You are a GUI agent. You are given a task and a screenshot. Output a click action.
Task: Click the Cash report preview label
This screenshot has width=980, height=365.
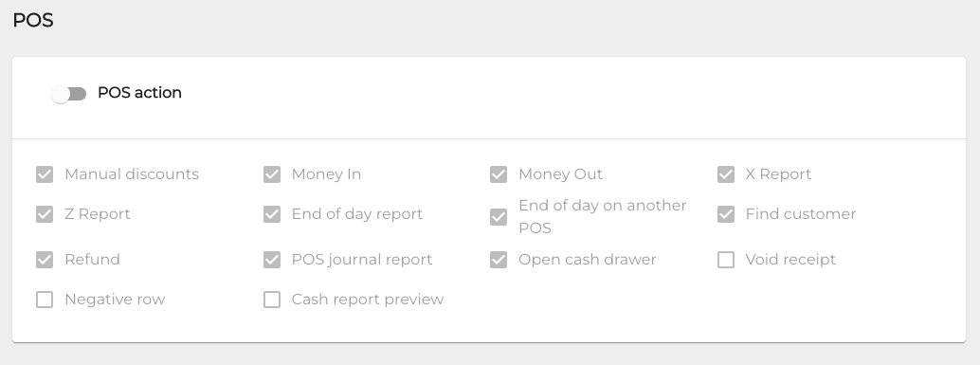(368, 300)
